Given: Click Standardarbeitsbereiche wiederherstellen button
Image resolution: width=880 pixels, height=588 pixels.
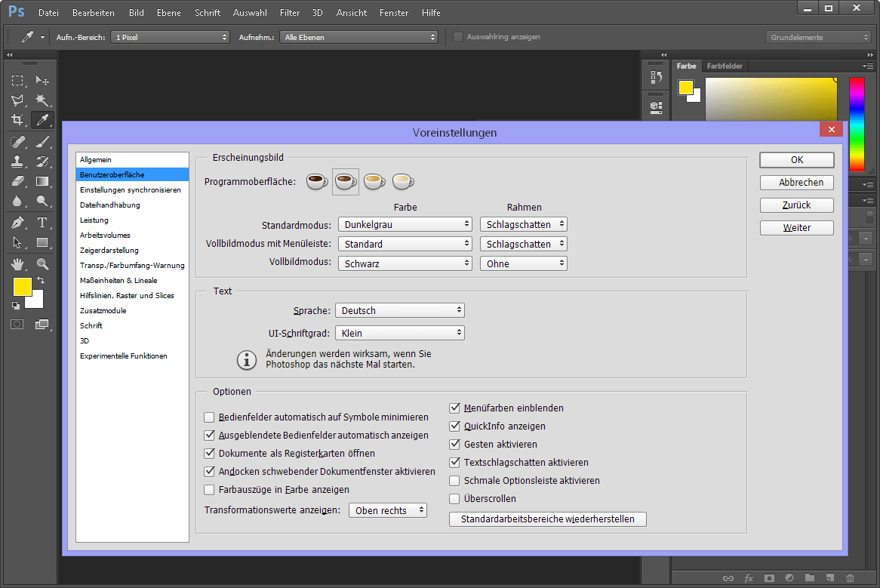Looking at the screenshot, I should [x=548, y=519].
